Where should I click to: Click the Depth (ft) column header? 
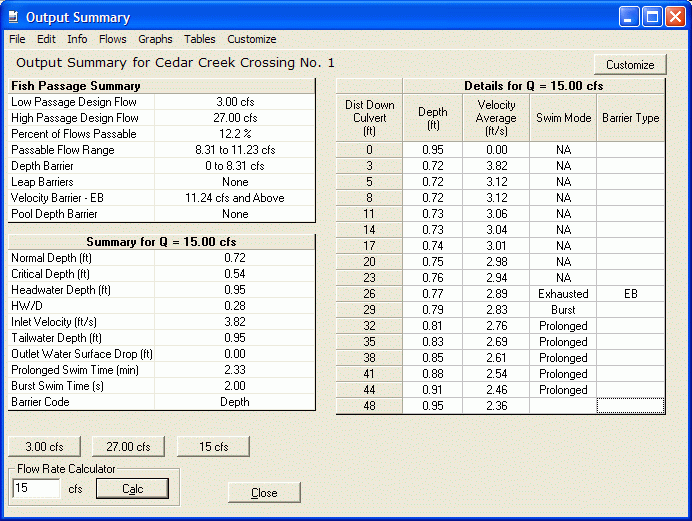[x=432, y=118]
